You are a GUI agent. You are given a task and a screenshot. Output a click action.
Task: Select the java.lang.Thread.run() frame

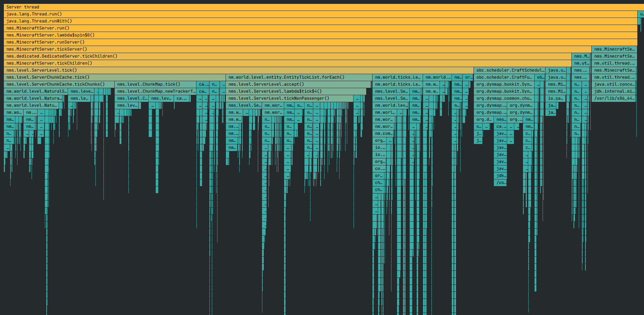[x=316, y=14]
